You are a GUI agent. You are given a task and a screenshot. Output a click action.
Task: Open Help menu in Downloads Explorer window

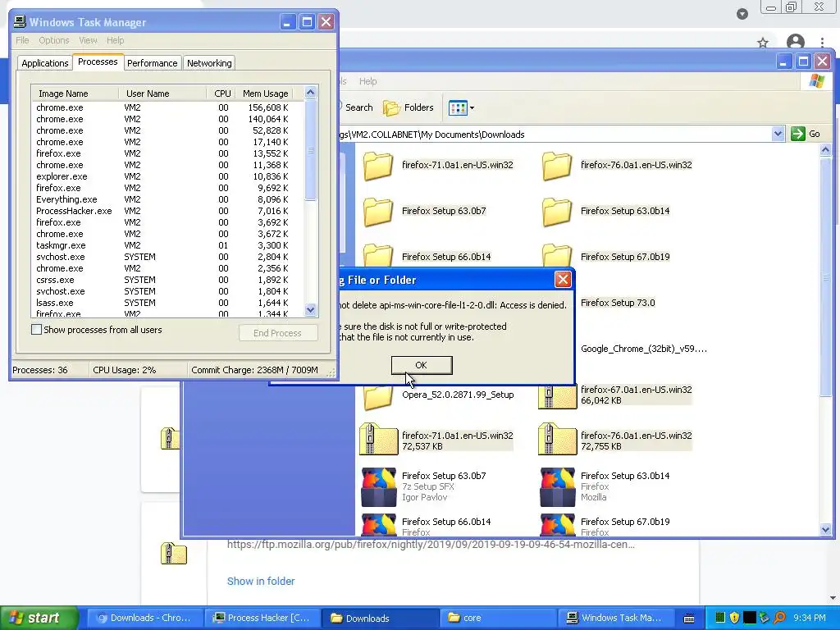coord(367,81)
